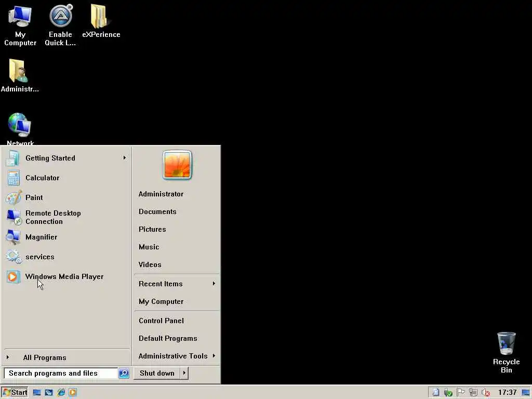Open Default Programs

(168, 339)
